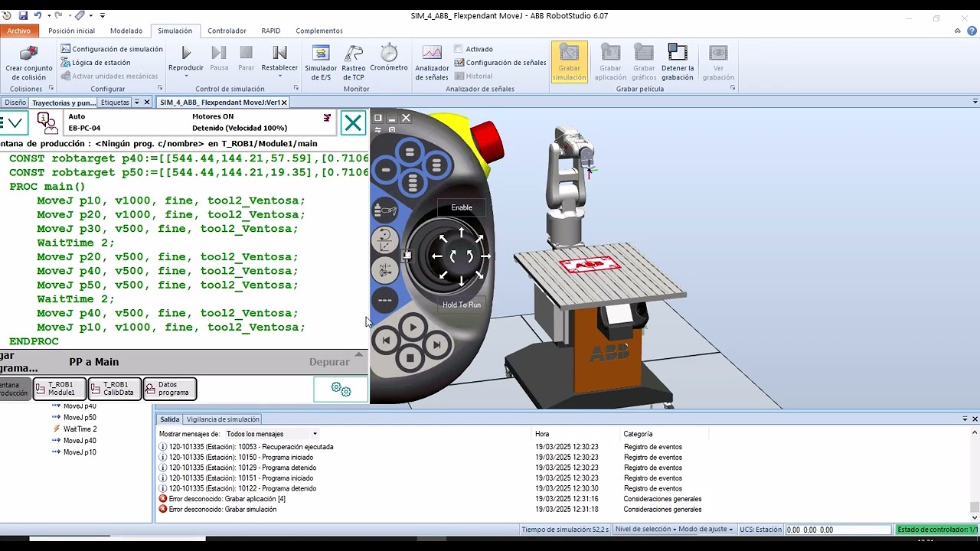Select the Diseño panel tab
Screen dimensions: 980x551
pos(15,102)
